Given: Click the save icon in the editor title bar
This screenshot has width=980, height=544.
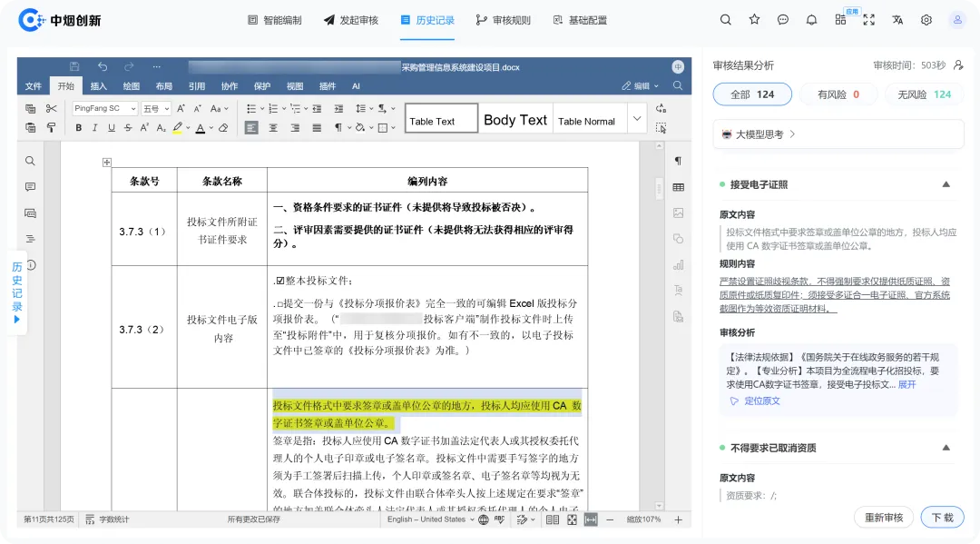Looking at the screenshot, I should (x=74, y=67).
